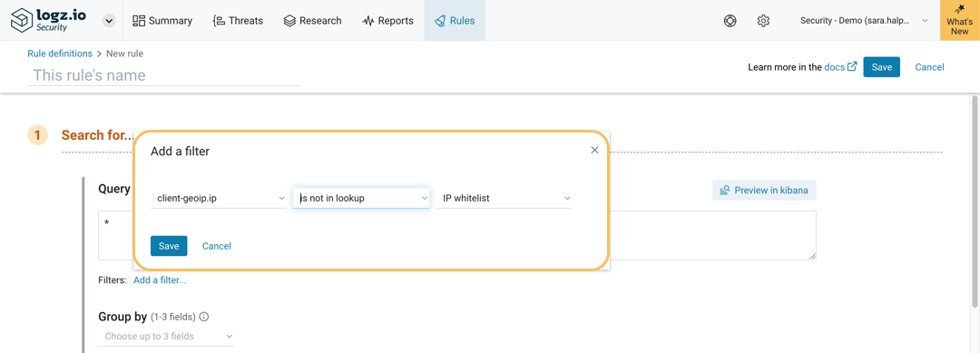Open the IP whitelist lookup dropdown
Image resolution: width=980 pixels, height=353 pixels.
pos(505,198)
